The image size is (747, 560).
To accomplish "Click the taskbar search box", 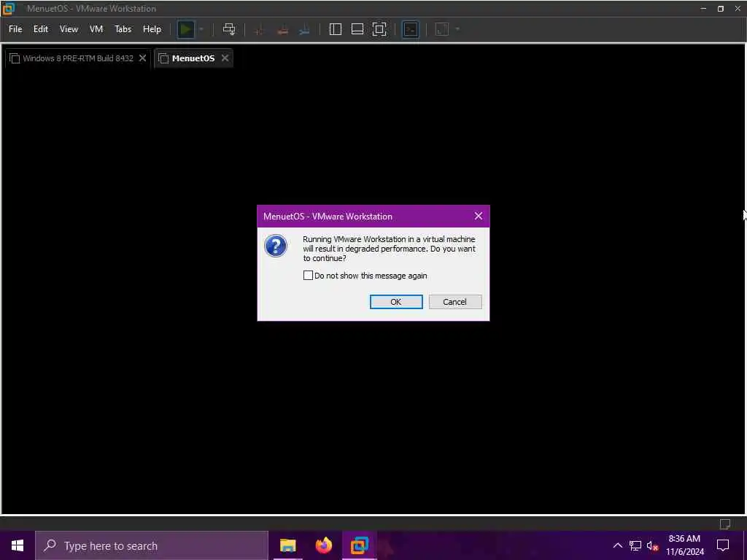I will (152, 545).
